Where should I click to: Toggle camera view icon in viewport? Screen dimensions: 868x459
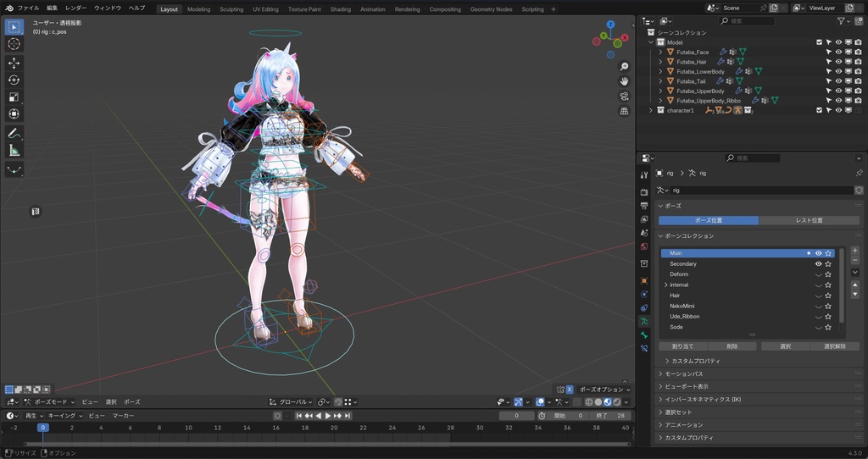[624, 97]
